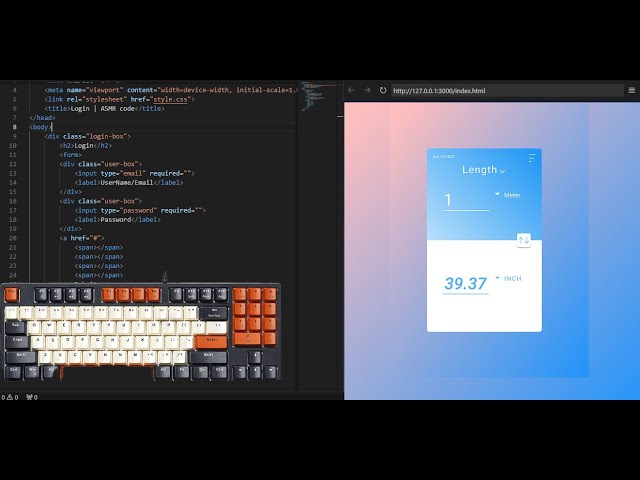This screenshot has height=480, width=640.
Task: Click the empty span on line 22
Action: point(99,257)
